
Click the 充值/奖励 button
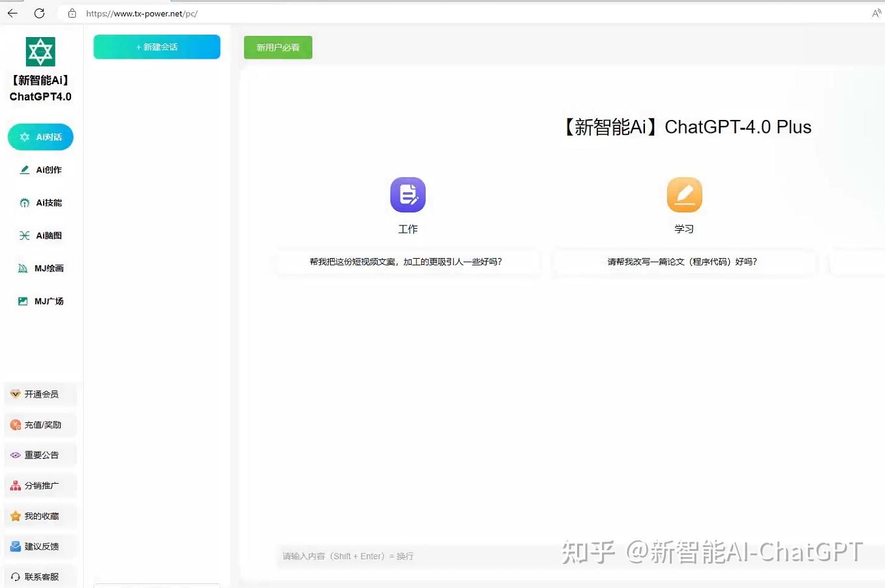click(40, 425)
